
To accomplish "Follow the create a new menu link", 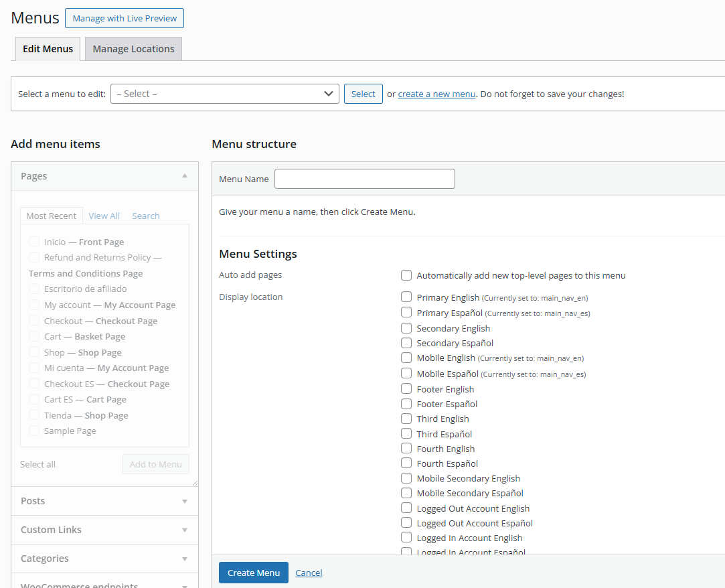I will [436, 94].
